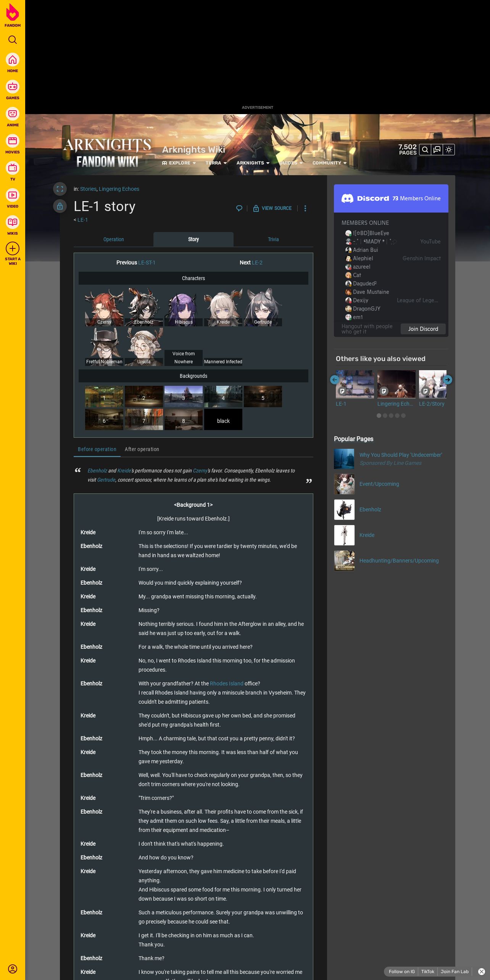Image resolution: width=490 pixels, height=980 pixels.
Task: Open Lingering Echoes category link
Action: tap(119, 189)
